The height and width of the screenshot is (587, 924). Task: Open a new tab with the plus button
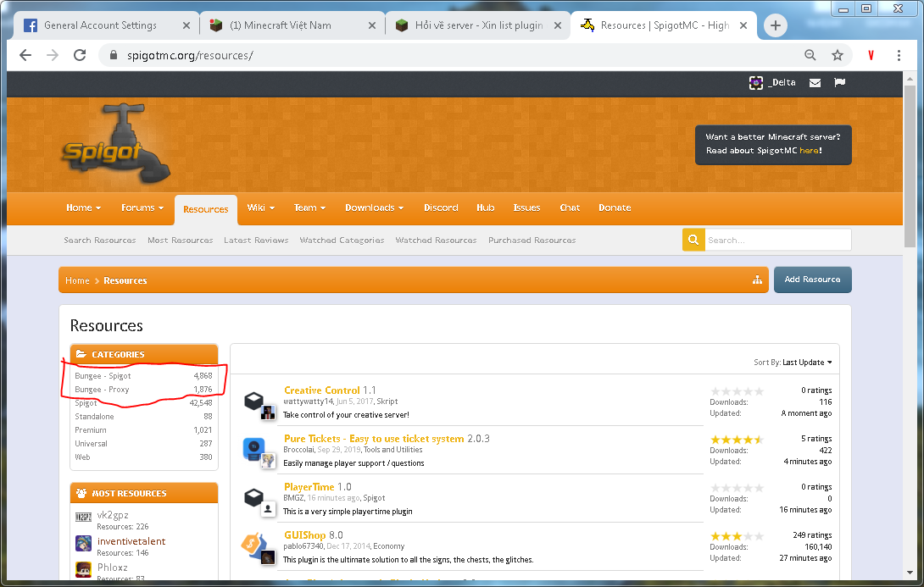pos(776,25)
